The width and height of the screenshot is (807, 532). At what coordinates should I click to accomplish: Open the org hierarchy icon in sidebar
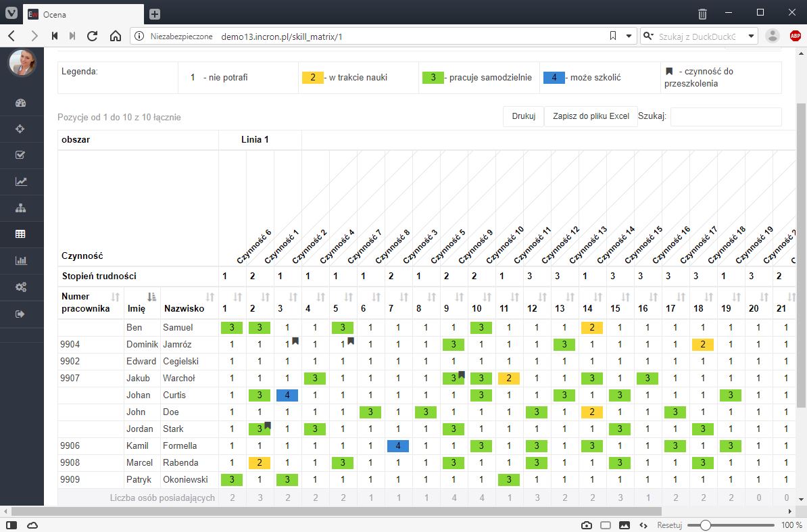[20, 208]
